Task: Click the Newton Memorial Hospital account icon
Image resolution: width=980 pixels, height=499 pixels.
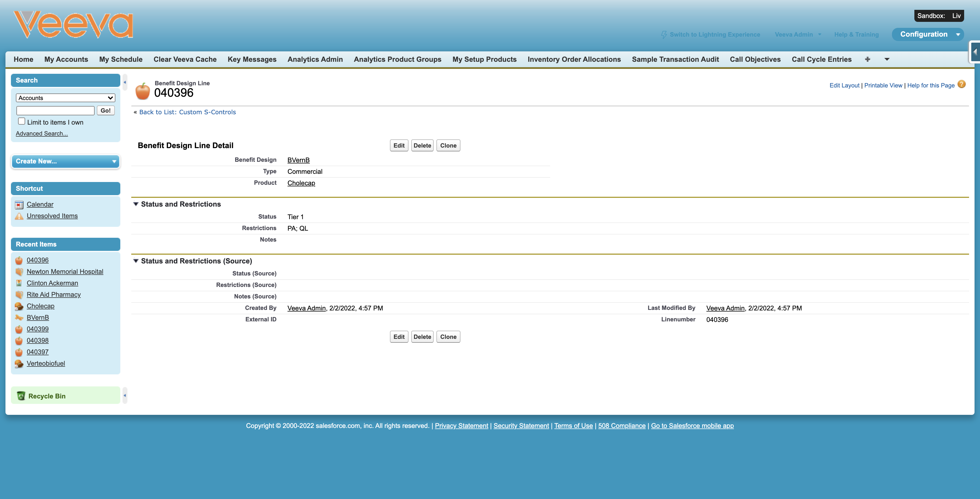Action: point(19,272)
